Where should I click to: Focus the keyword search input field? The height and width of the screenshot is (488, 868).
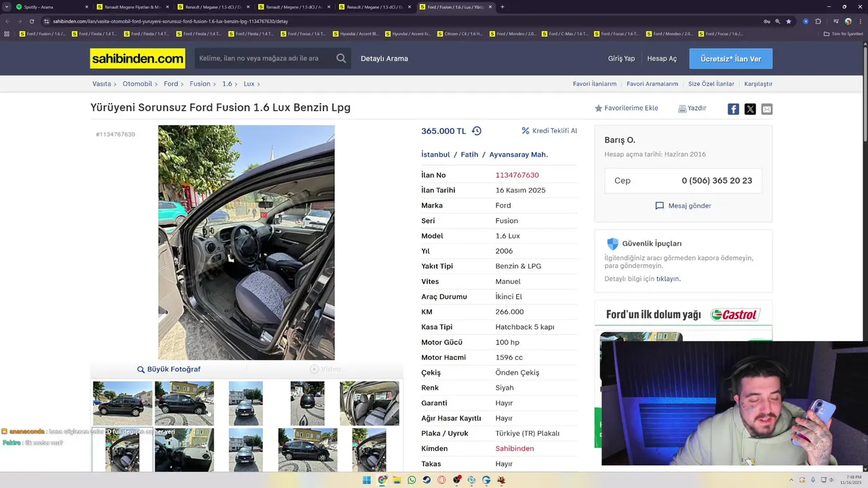tap(264, 58)
